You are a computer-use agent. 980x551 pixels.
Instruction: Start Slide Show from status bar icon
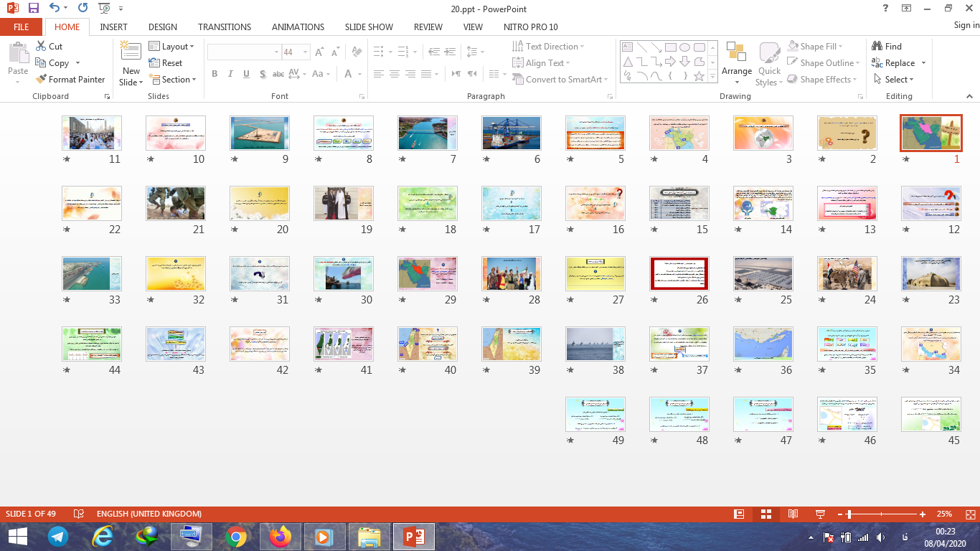(x=820, y=514)
